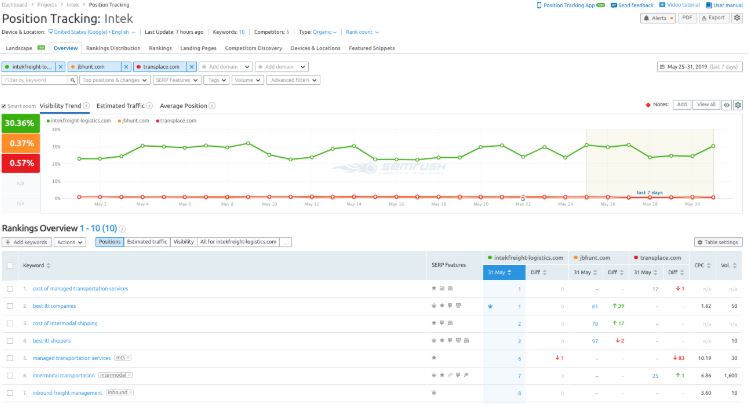The image size is (749, 412).
Task: Toggle notes visibility eye icon
Action: pyautogui.click(x=727, y=105)
